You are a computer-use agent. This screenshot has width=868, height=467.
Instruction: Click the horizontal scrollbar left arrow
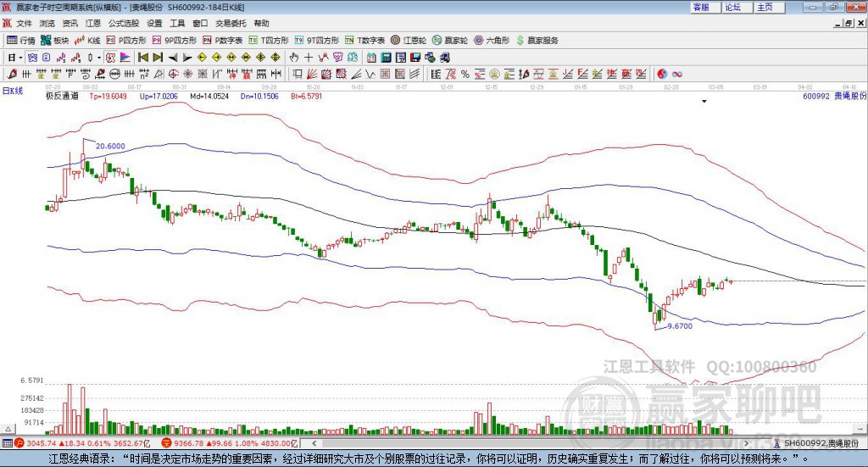[314, 443]
